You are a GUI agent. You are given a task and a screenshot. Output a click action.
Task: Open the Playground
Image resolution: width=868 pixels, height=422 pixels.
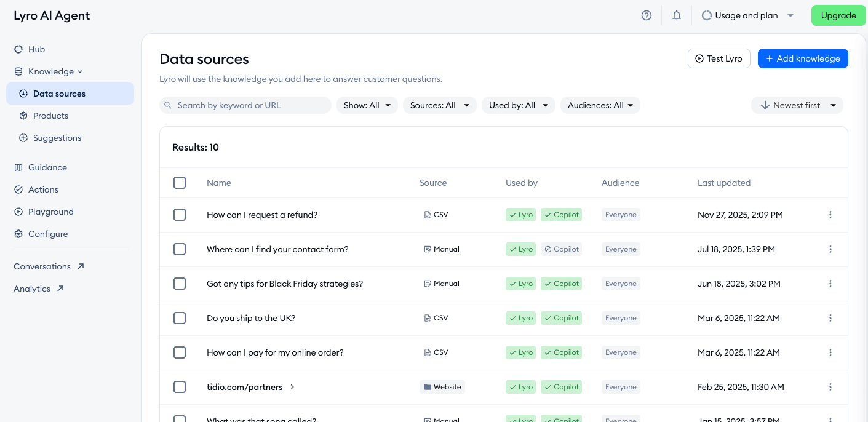[50, 212]
